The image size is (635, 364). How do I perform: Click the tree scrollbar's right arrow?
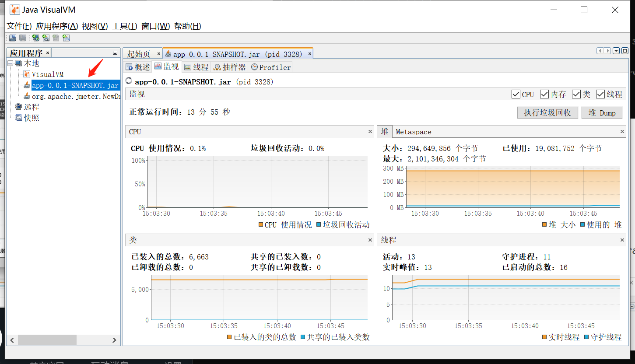tap(114, 340)
